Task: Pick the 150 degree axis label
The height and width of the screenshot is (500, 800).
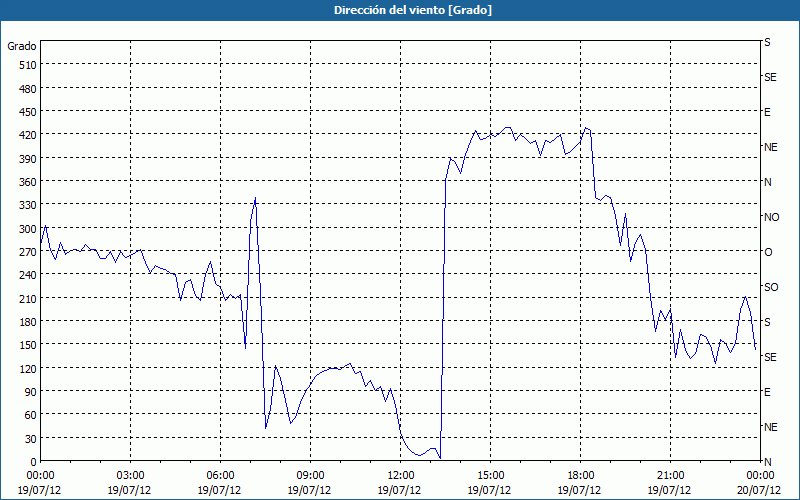Action: (x=28, y=345)
